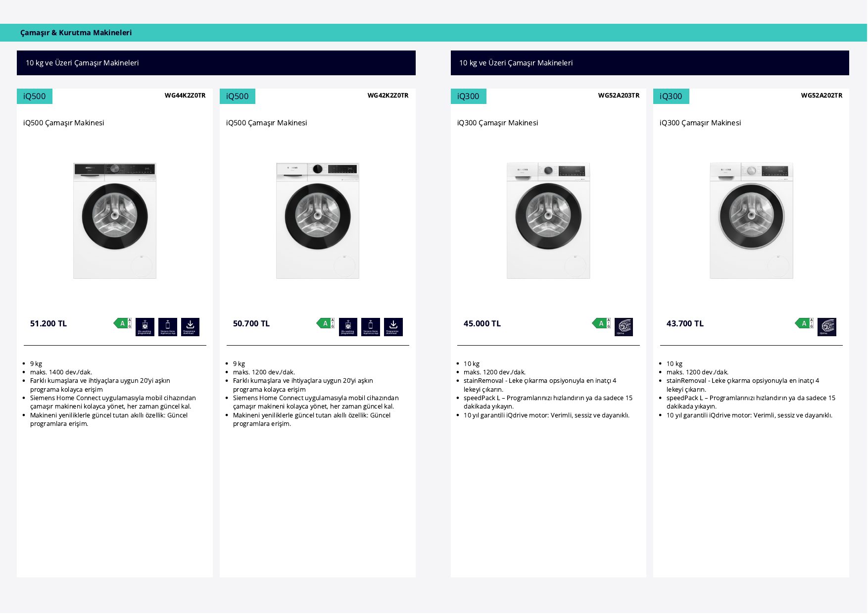Click the energy class A label for WG52A202TR
Image resolution: width=868 pixels, height=614 pixels.
(x=804, y=323)
